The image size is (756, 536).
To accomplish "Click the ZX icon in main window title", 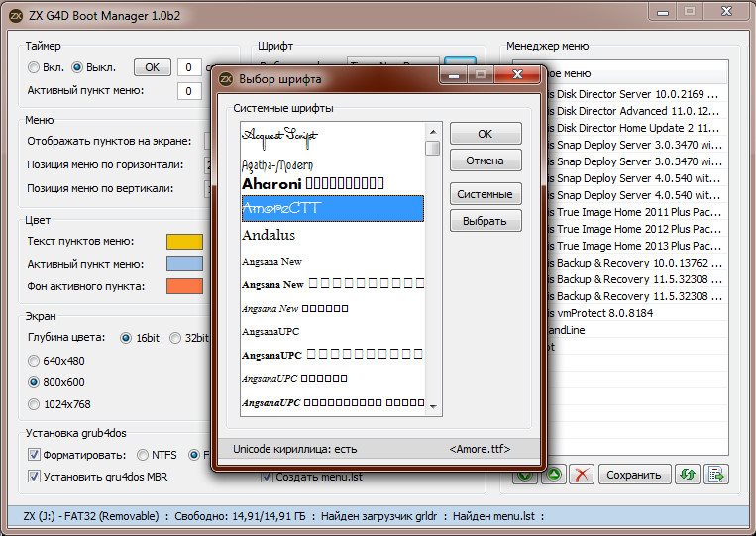I will click(16, 16).
